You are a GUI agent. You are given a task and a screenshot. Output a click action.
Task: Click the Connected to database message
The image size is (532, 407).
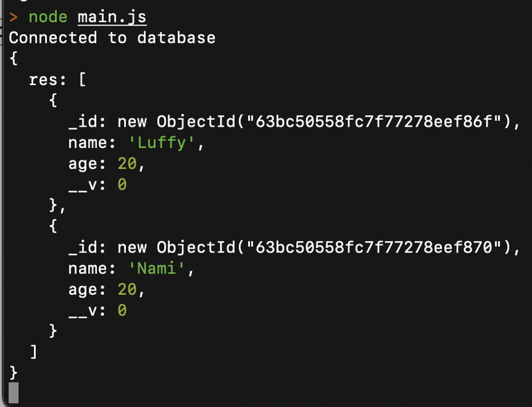(x=112, y=37)
